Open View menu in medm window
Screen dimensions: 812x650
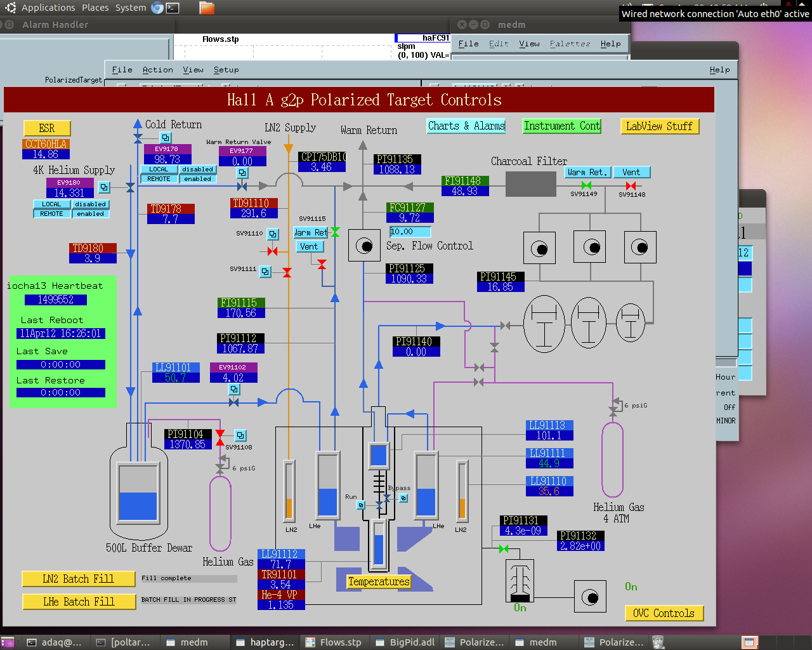[x=529, y=44]
